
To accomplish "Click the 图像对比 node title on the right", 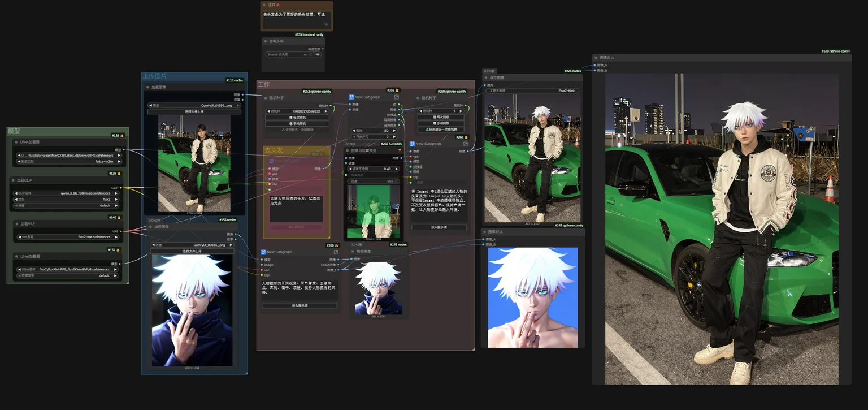I will [x=606, y=58].
